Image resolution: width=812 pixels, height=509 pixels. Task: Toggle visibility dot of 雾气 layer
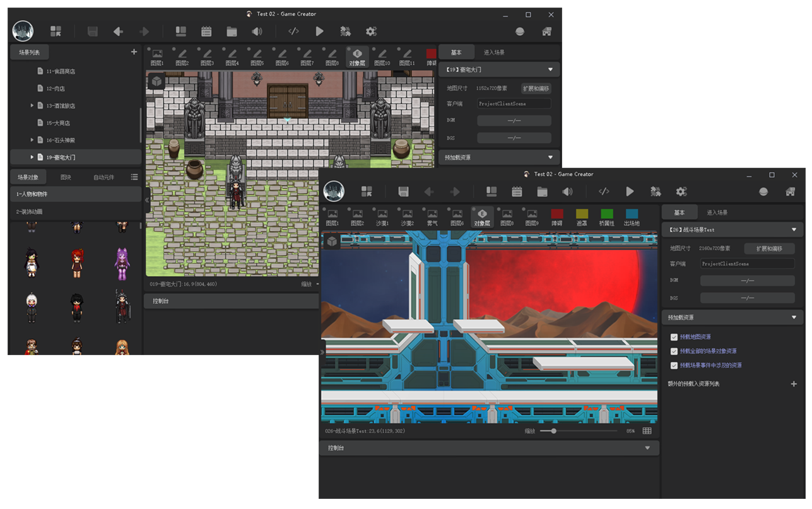(x=423, y=209)
